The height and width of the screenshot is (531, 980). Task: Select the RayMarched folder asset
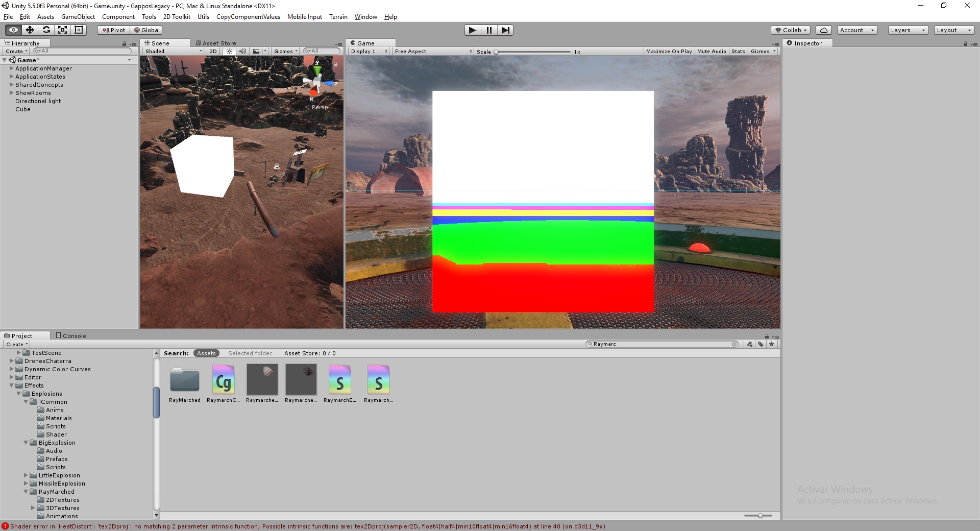click(x=185, y=384)
